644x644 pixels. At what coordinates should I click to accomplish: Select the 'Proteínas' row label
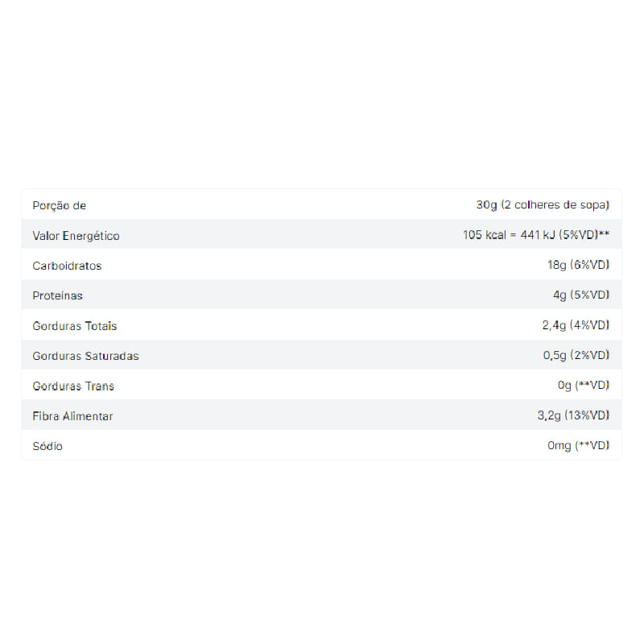click(x=57, y=295)
